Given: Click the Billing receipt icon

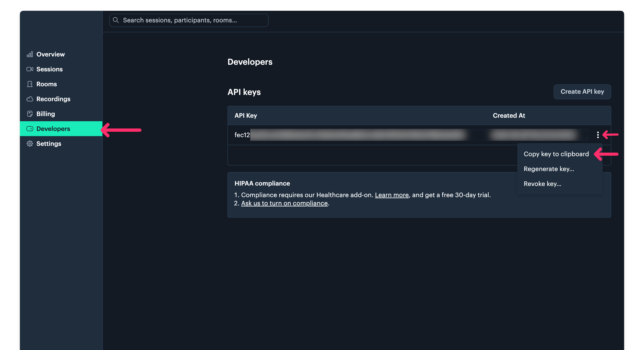Looking at the screenshot, I should pos(30,114).
